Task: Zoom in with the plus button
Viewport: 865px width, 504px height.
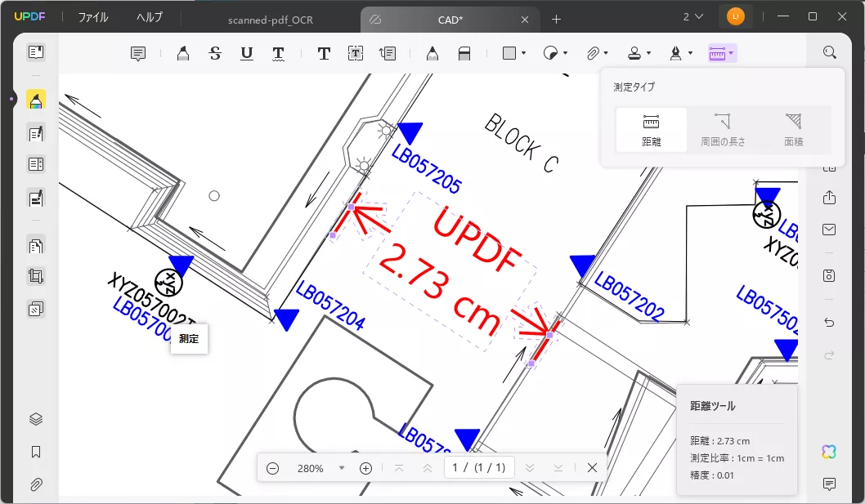Action: coord(365,468)
